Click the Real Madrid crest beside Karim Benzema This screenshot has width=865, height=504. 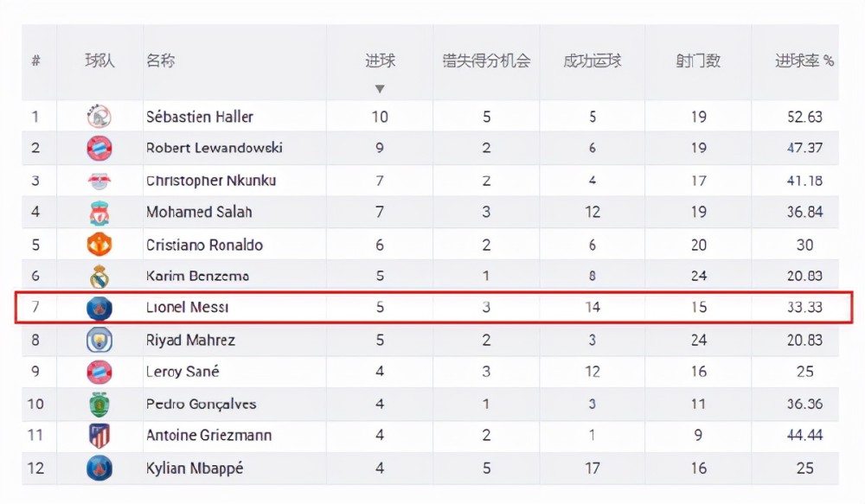(99, 277)
